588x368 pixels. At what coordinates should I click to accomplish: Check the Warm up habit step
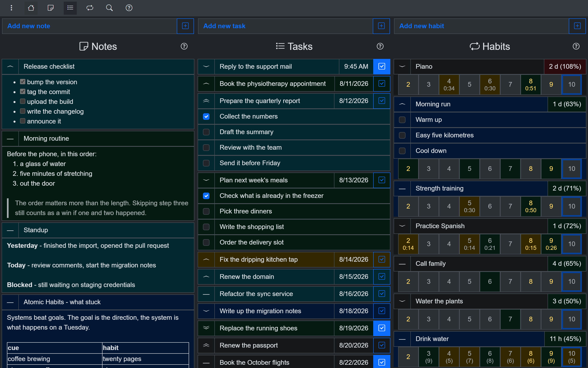(x=402, y=120)
